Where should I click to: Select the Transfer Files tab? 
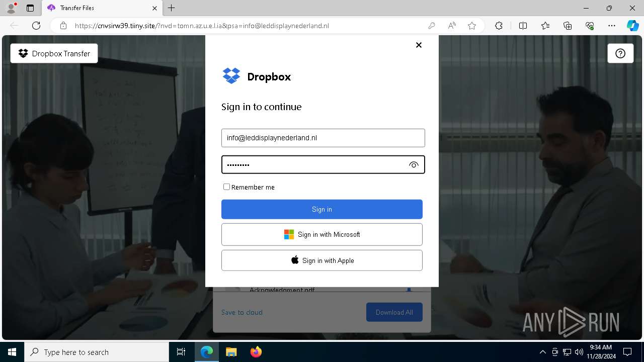pyautogui.click(x=102, y=8)
